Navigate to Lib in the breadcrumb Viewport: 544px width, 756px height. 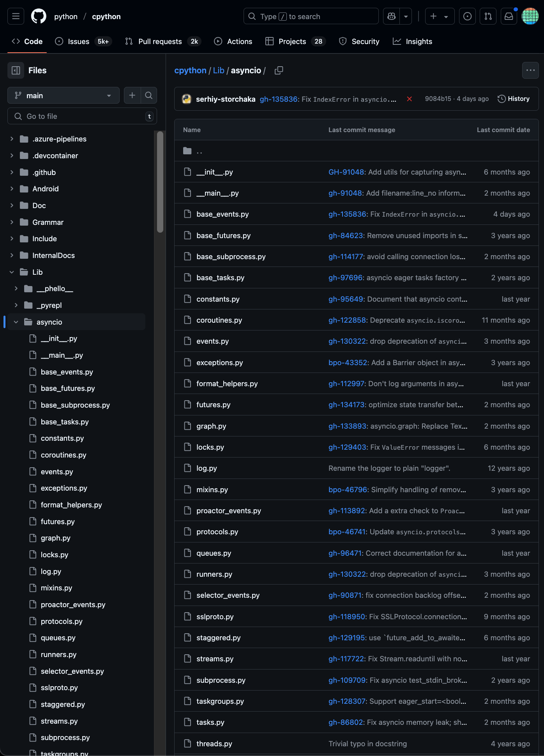[x=219, y=71]
